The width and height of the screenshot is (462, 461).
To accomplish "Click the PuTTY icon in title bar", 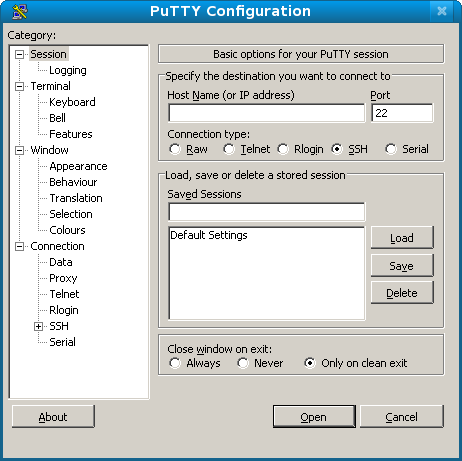I will point(20,11).
